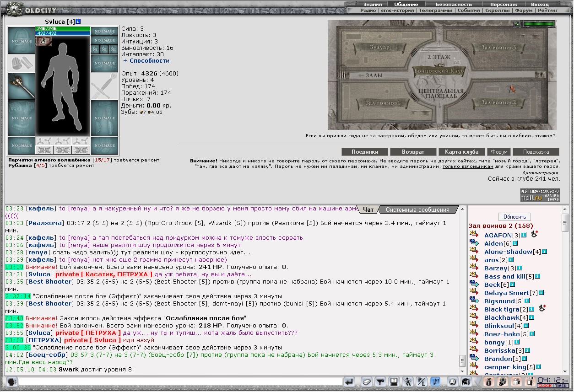Click the sword weapon slot on right
Image resolution: width=574 pixels, height=392 pixels.
coord(104,86)
